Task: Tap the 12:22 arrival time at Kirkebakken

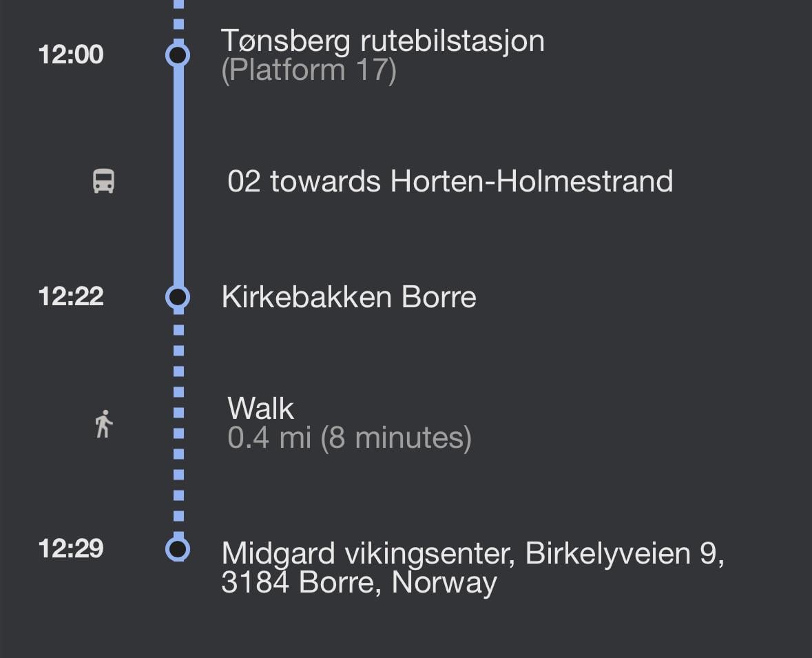Action: pyautogui.click(x=71, y=296)
